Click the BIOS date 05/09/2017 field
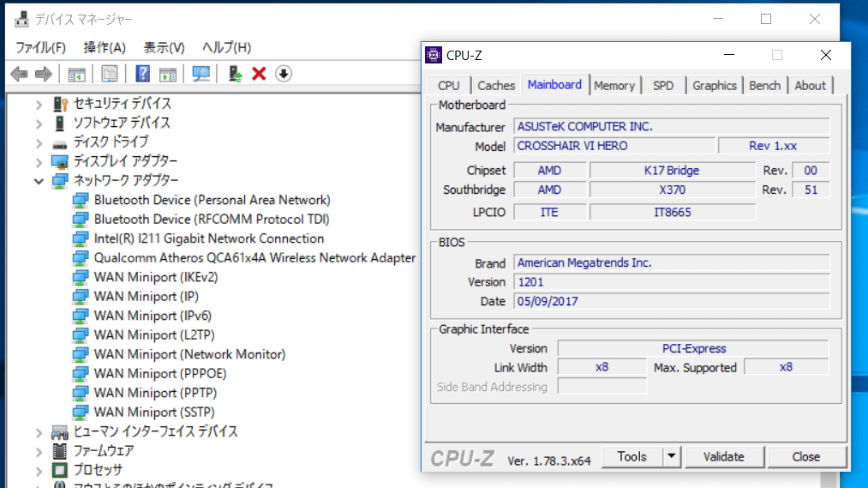The width and height of the screenshot is (868, 488). 672,301
